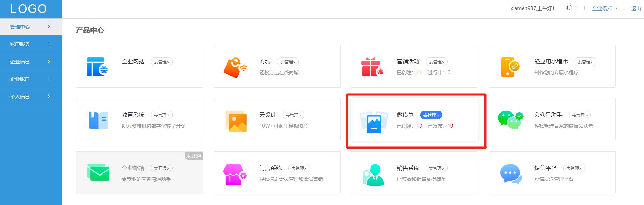Click 去管理 button for 商城
644x205 pixels.
[x=288, y=62]
